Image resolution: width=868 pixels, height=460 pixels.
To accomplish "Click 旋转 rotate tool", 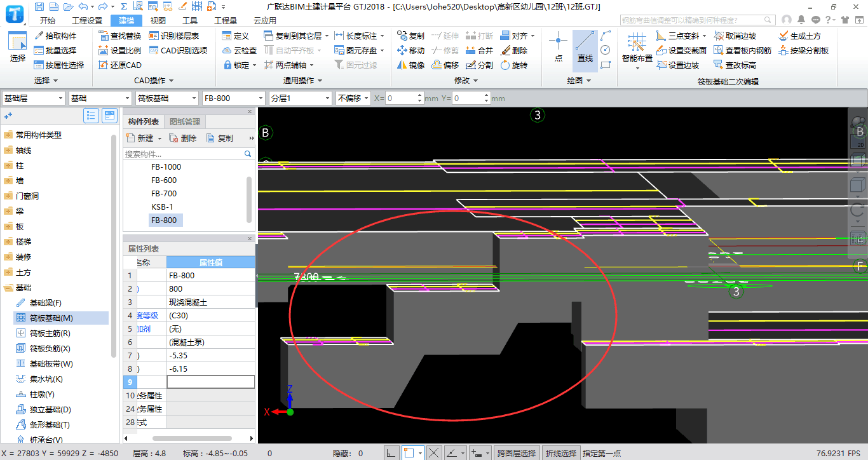I will (513, 65).
